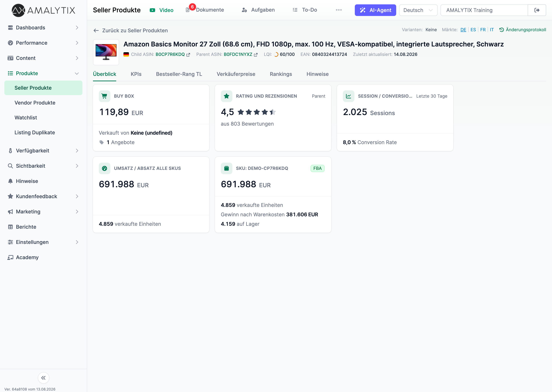This screenshot has height=392, width=552.
Task: Click the FBA badge
Action: (317, 168)
